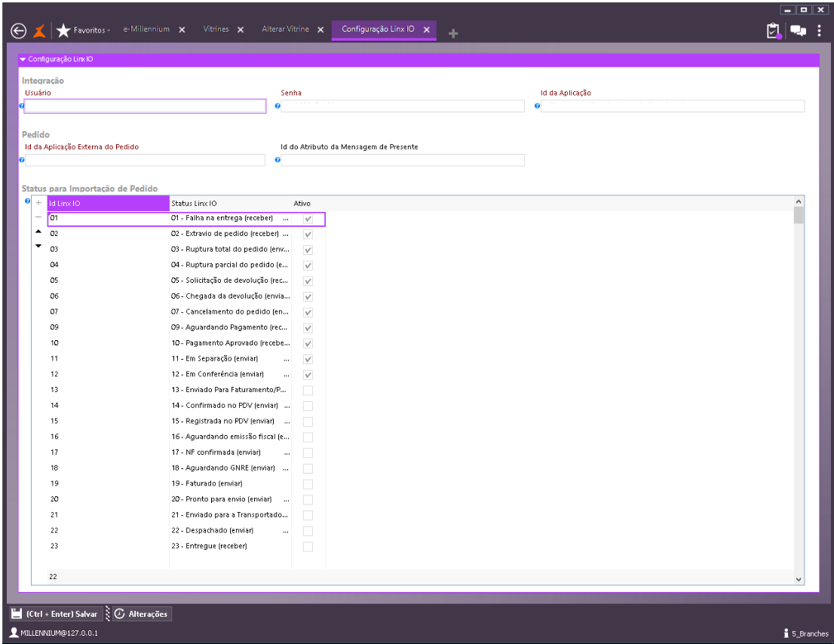
Task: Close the Alterar Vitrine tab
Action: tap(320, 29)
